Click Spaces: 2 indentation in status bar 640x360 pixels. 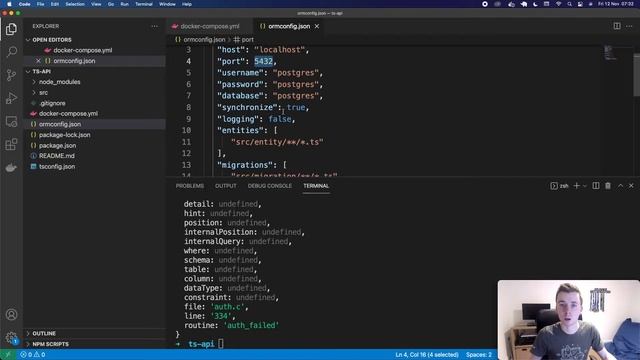[479, 355]
